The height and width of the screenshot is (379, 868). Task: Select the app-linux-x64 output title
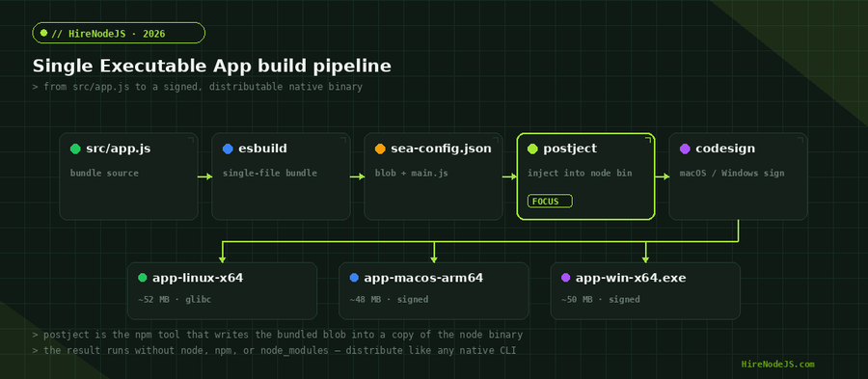tap(198, 278)
